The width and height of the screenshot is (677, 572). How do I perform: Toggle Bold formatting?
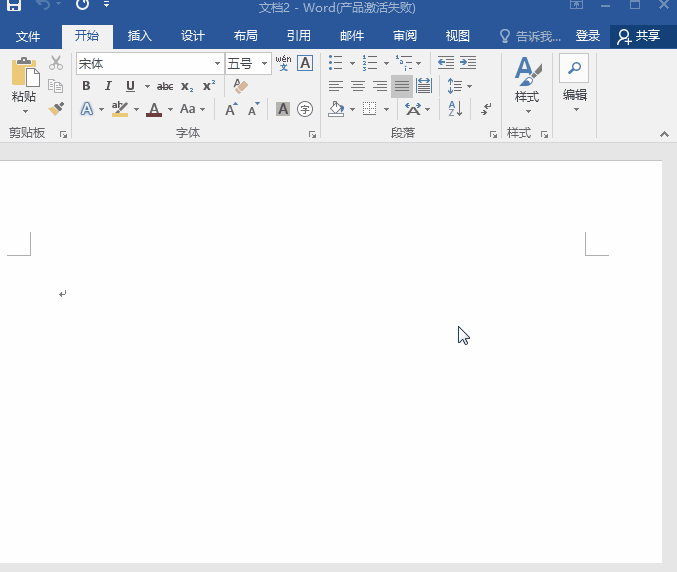click(86, 86)
